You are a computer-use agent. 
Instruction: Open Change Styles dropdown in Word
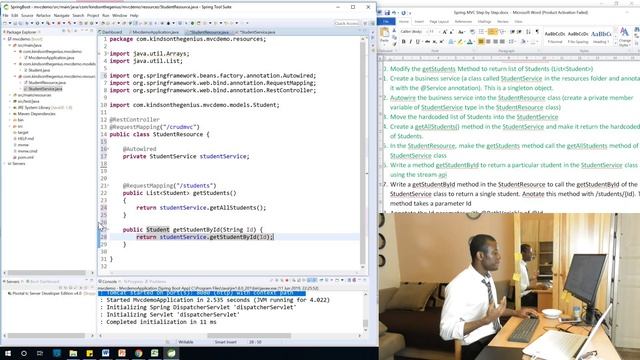pos(624,37)
